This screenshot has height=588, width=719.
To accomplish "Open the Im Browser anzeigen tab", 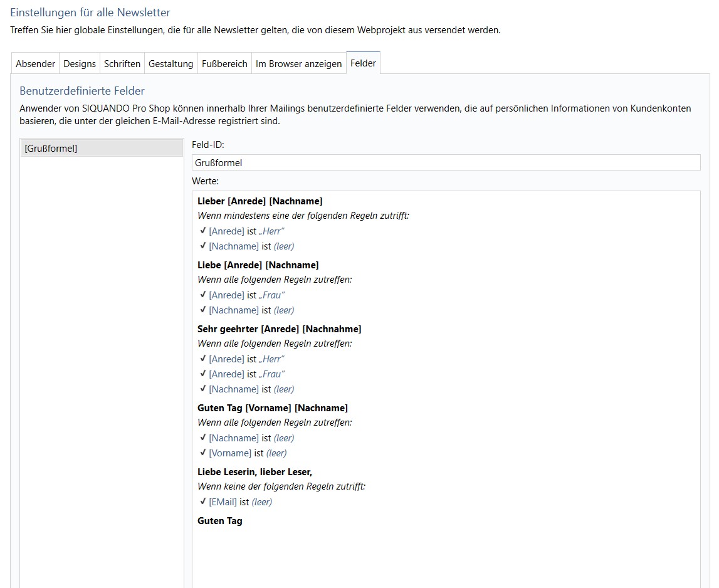I will tap(298, 64).
